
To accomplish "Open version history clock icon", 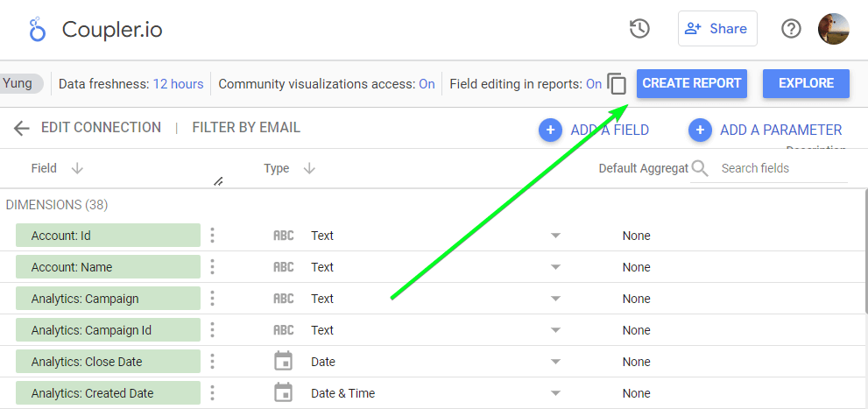I will tap(639, 29).
